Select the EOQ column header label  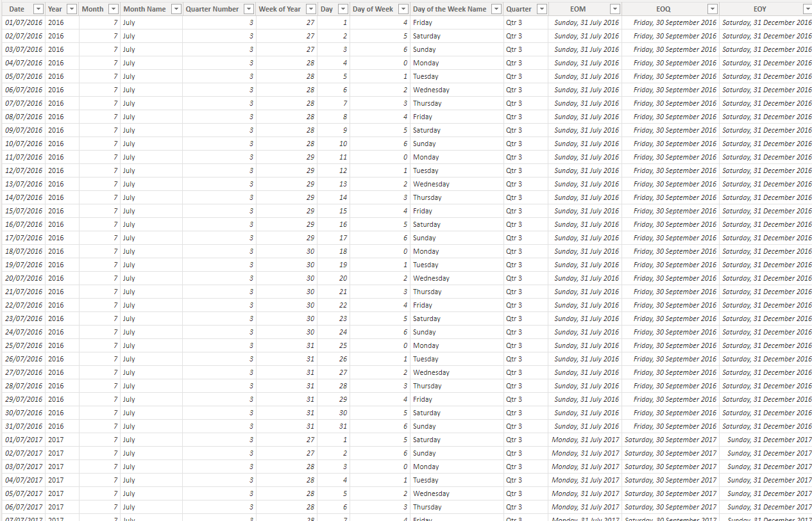(663, 9)
